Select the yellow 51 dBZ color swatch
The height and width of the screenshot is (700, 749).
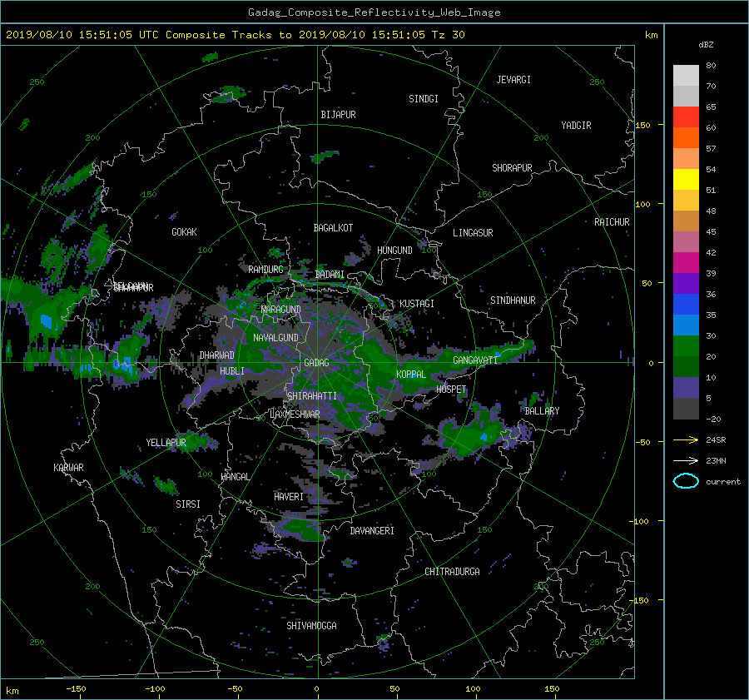click(686, 180)
